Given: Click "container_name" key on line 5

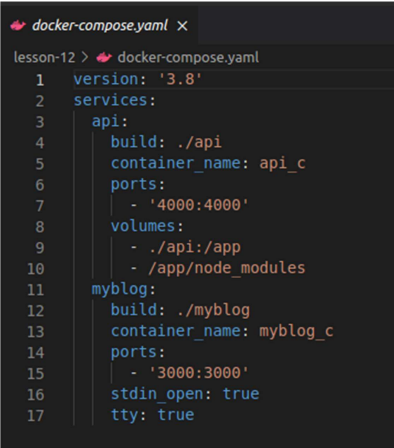Looking at the screenshot, I should click(x=176, y=163).
